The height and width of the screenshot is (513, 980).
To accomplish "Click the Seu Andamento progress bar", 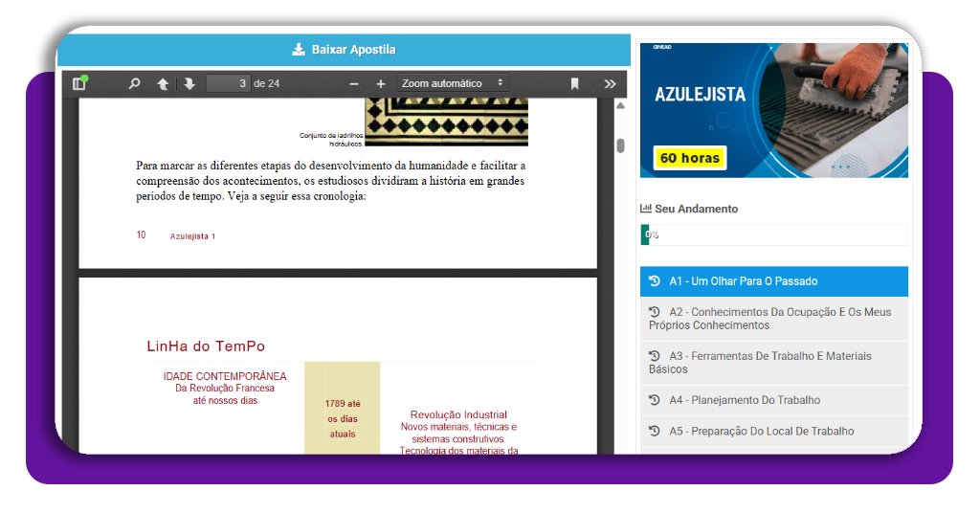I will click(773, 234).
